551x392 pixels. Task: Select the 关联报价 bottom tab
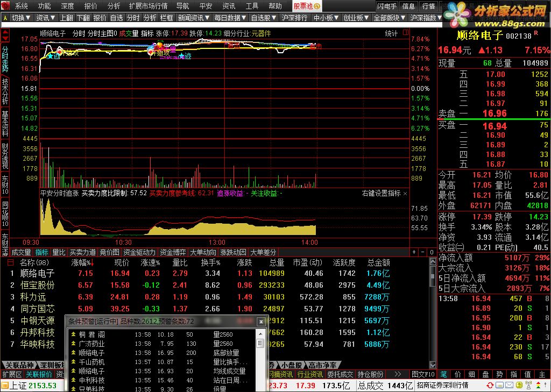pyautogui.click(x=39, y=374)
